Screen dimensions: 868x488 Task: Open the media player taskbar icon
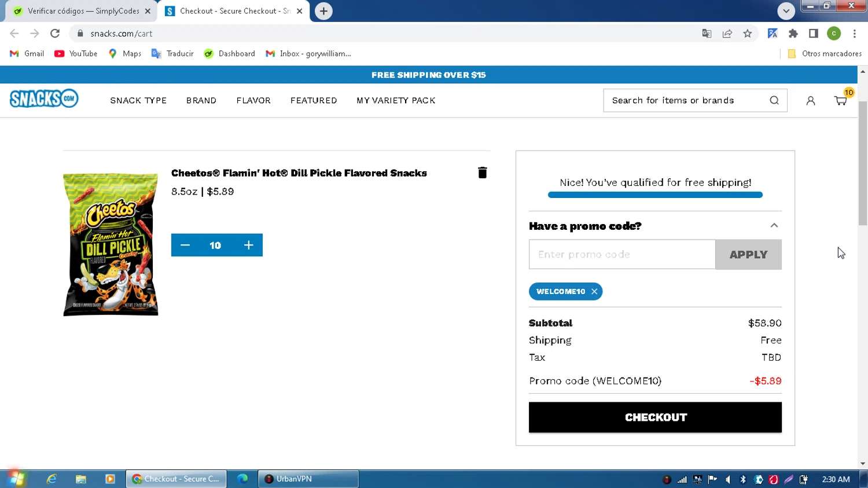[x=110, y=479]
